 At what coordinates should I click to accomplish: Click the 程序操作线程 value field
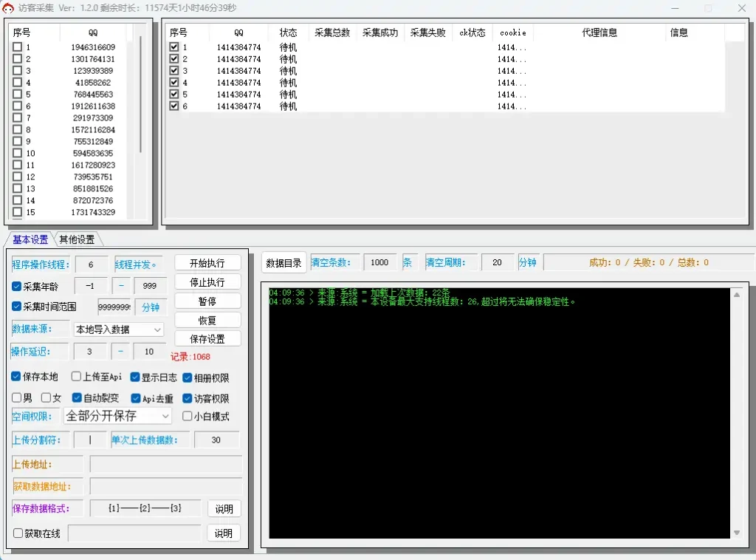(92, 264)
